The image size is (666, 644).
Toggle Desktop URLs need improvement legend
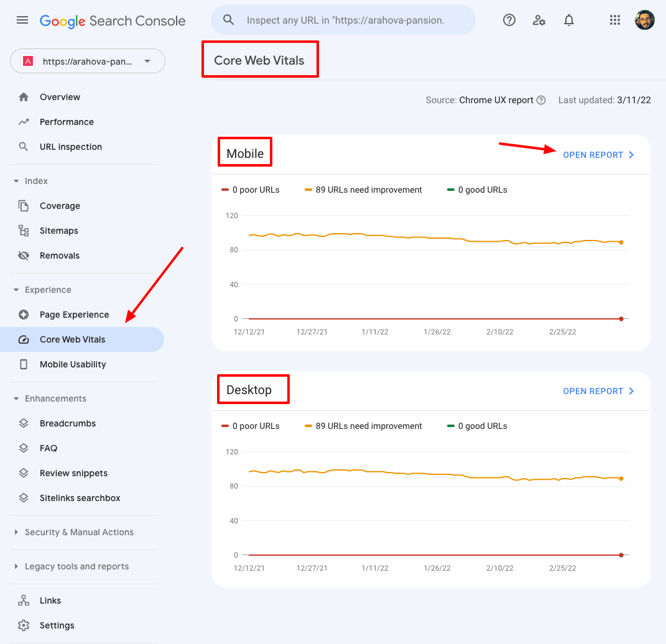(364, 426)
